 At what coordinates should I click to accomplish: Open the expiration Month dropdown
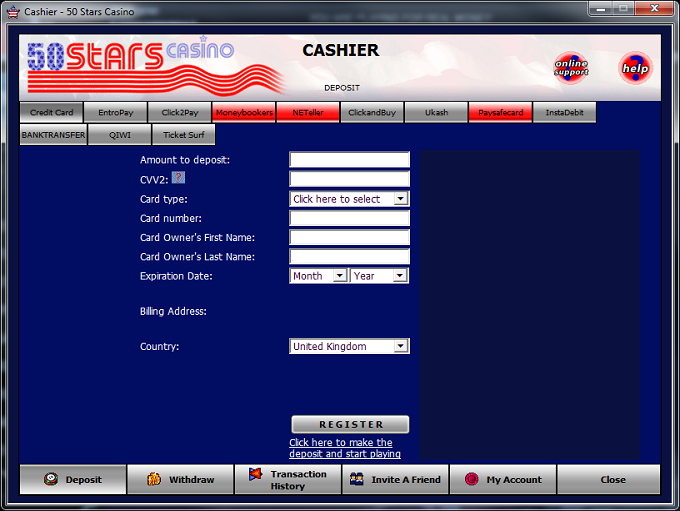point(319,275)
